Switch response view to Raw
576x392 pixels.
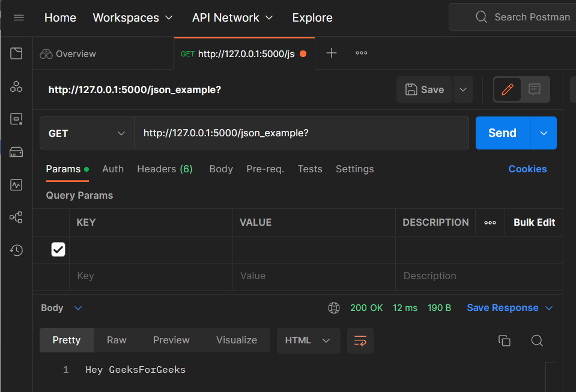click(x=117, y=340)
